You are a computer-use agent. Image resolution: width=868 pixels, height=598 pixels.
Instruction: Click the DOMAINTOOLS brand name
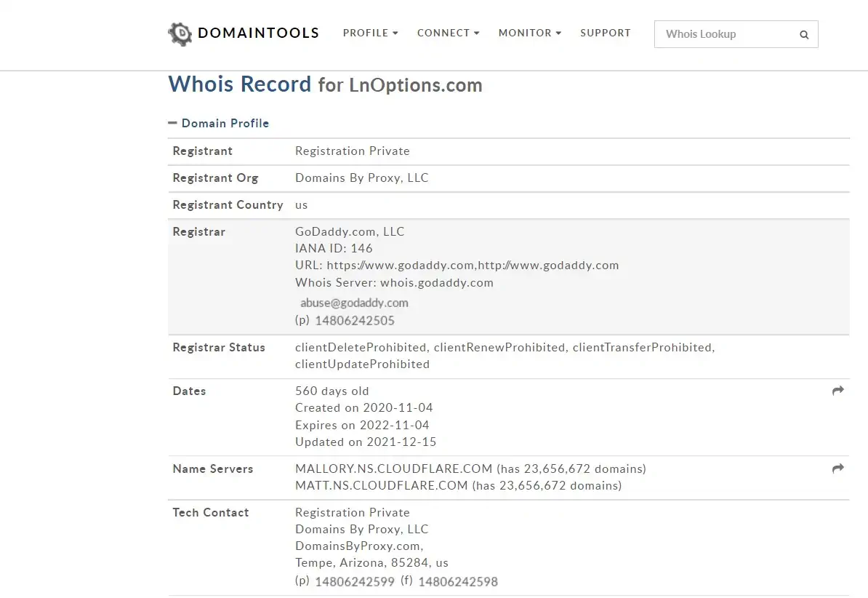[x=259, y=33]
